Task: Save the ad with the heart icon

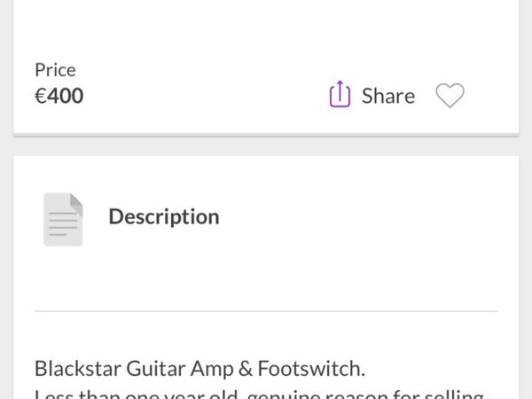Action: pyautogui.click(x=450, y=95)
